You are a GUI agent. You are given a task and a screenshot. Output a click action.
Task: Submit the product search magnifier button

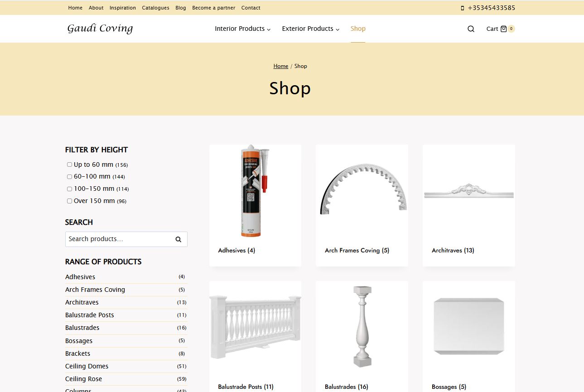coord(179,239)
